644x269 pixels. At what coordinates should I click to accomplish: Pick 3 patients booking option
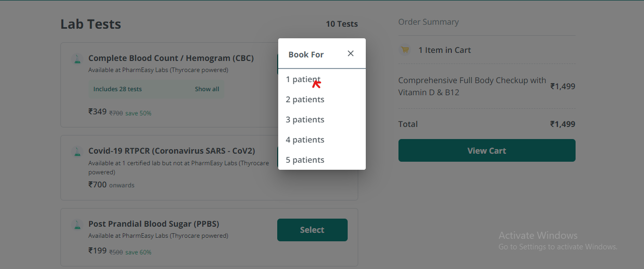tap(305, 120)
